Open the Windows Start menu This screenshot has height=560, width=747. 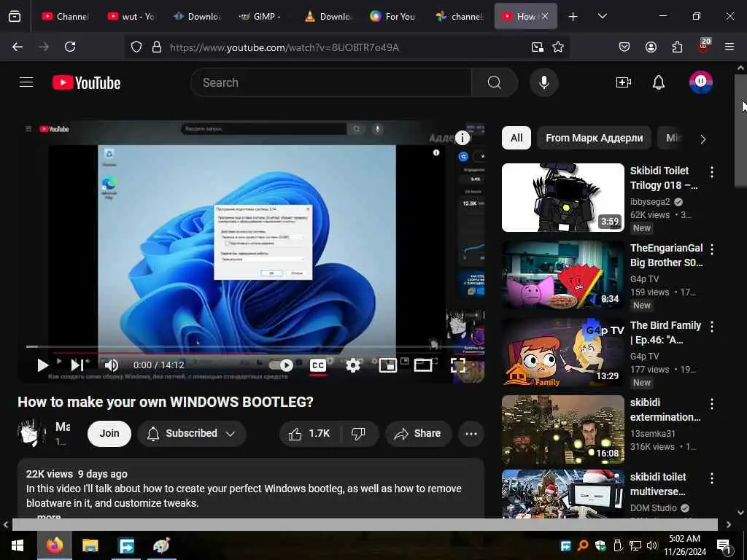pos(18,545)
